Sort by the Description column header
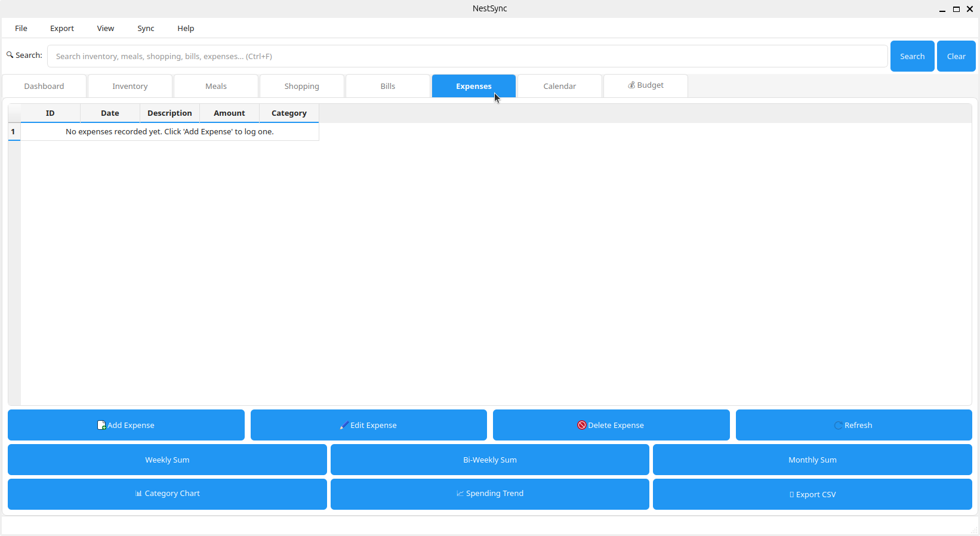This screenshot has width=980, height=536. (x=170, y=113)
